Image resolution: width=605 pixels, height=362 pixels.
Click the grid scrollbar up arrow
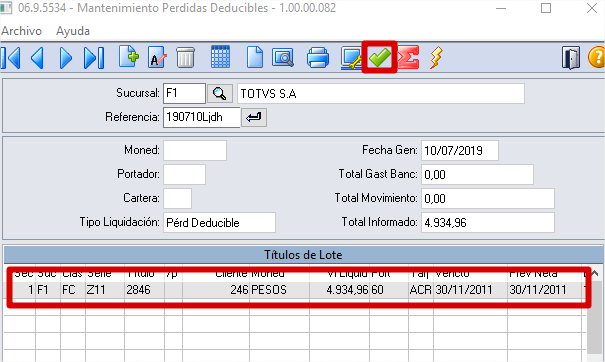tap(595, 274)
